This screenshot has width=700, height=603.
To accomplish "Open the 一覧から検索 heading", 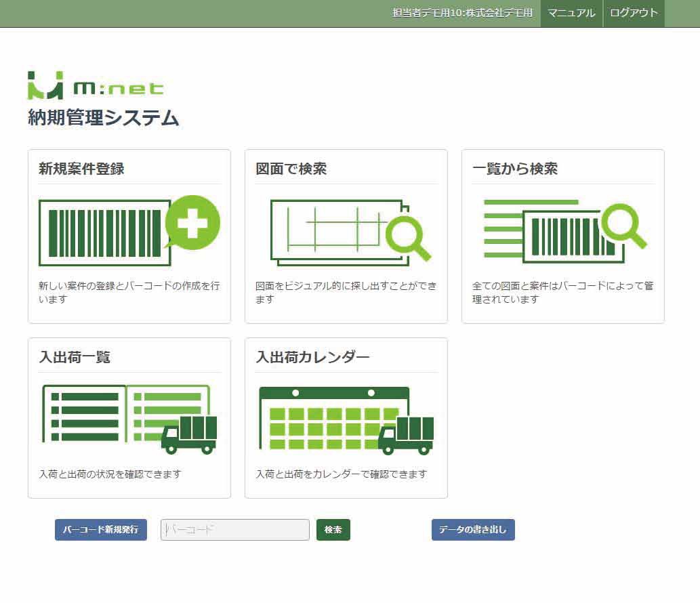I will 515,169.
